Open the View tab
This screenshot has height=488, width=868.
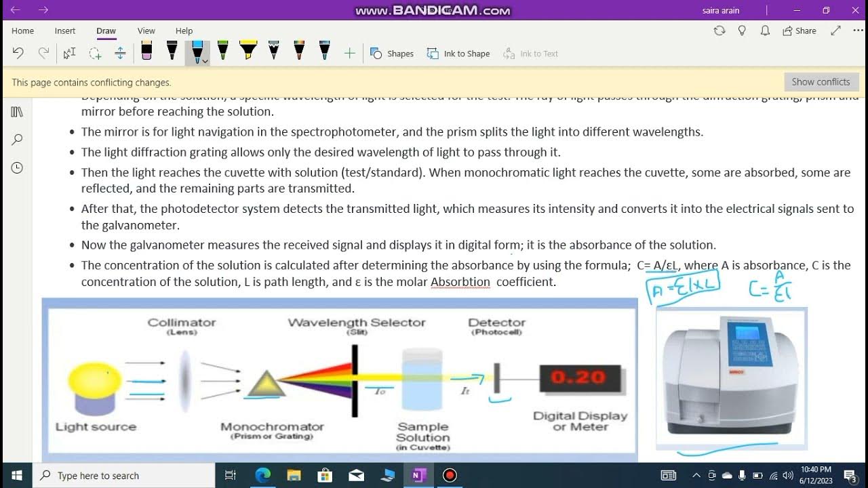tap(146, 30)
